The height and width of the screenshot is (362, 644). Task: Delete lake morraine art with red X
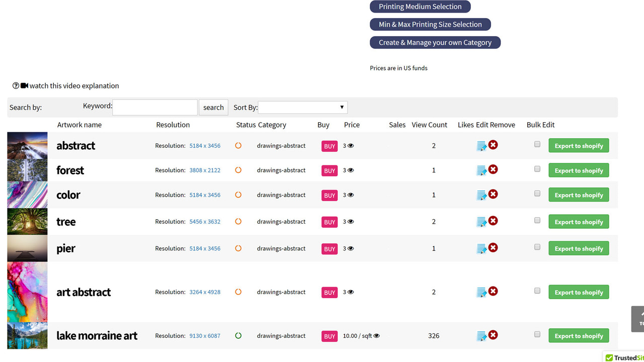point(493,335)
